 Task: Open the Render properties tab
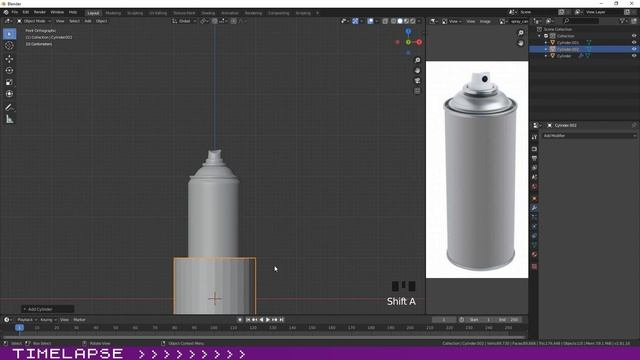(x=534, y=149)
